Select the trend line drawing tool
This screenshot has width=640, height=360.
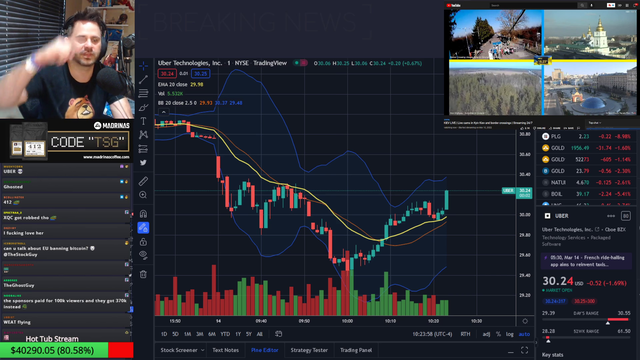[143, 79]
